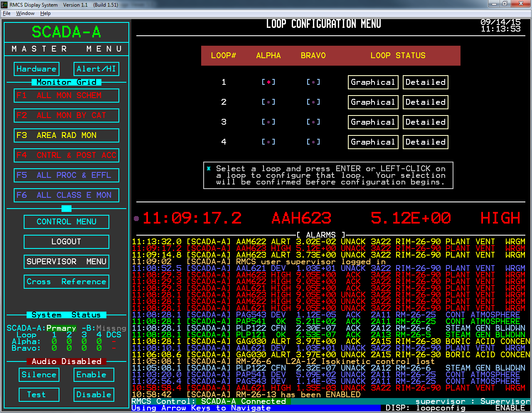This screenshot has width=532, height=413.
Task: Select Loop 2 Bravo radio selector
Action: 313,102
